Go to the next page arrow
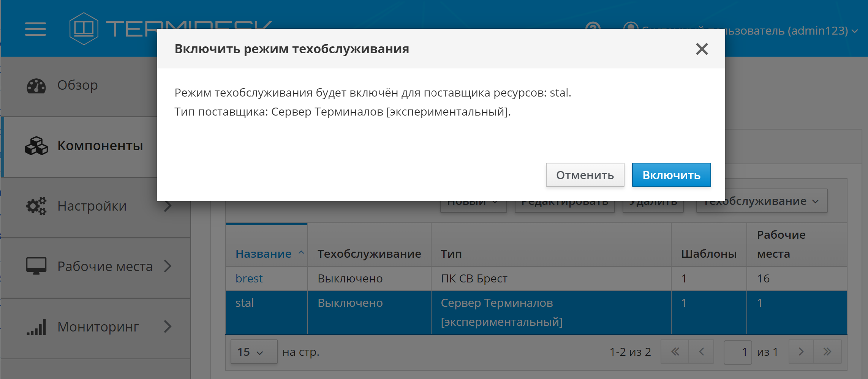Viewport: 868px width, 379px height. tap(801, 352)
